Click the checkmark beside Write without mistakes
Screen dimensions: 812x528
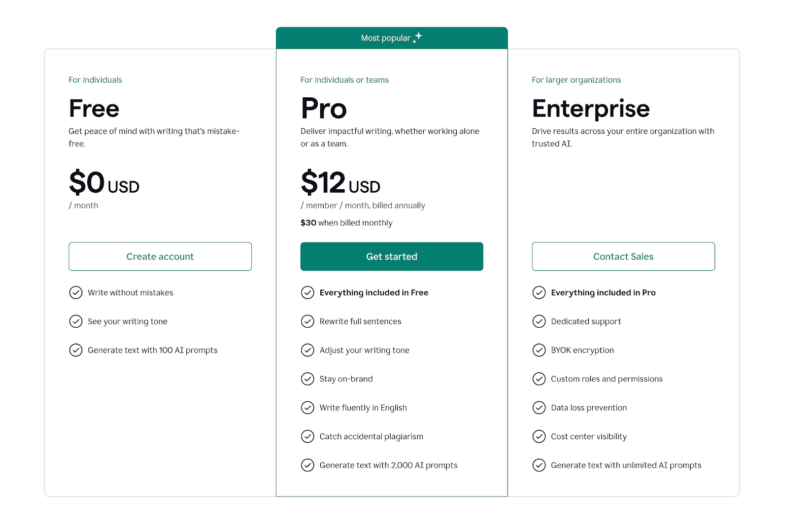76,293
